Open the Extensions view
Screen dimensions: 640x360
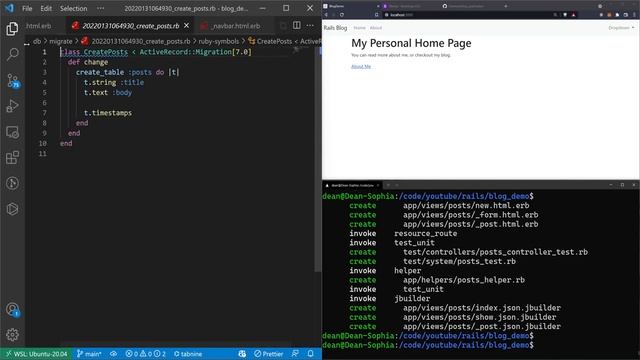[12, 158]
